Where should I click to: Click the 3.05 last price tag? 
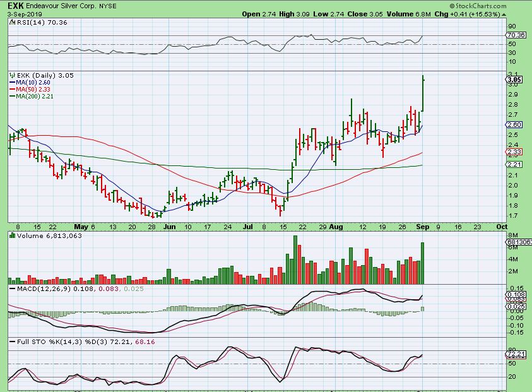point(514,80)
